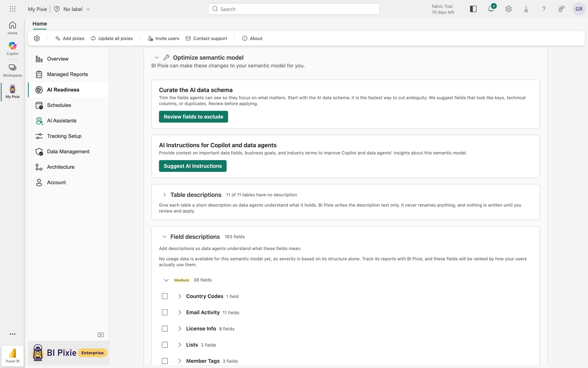Check the Lists checkbox
Viewport: 588px width, 368px height.
pyautogui.click(x=165, y=345)
